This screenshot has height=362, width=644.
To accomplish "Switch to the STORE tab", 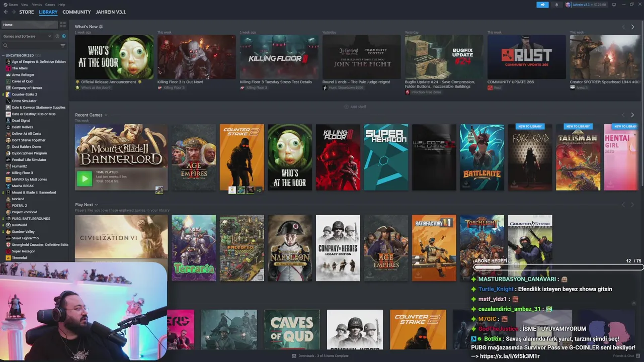I will 27,12.
